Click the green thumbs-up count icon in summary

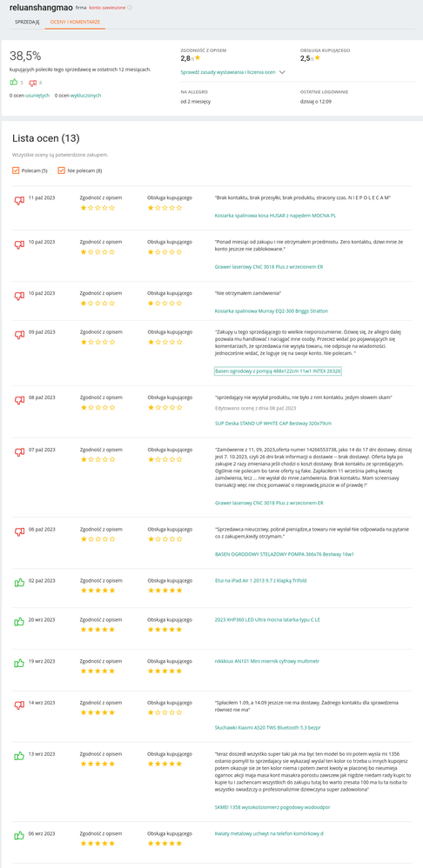(14, 83)
